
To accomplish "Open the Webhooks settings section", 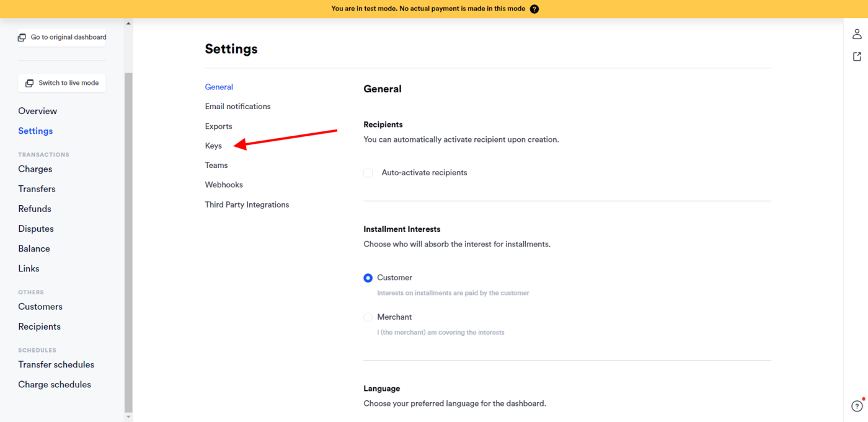I will click(x=224, y=185).
